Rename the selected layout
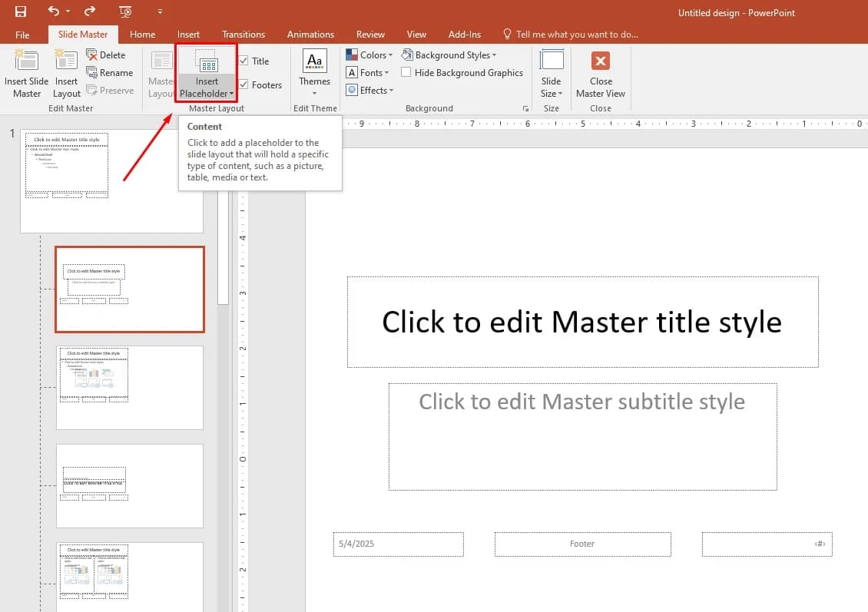This screenshot has height=612, width=868. pos(110,72)
